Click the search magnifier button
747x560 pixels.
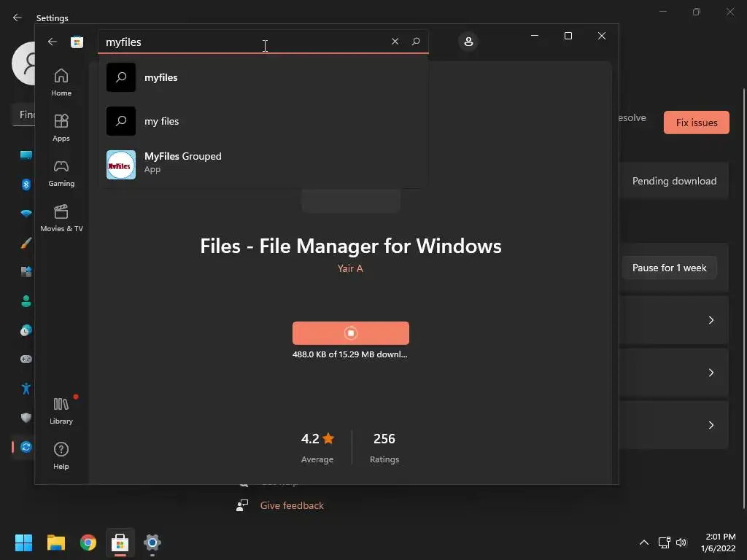point(416,42)
